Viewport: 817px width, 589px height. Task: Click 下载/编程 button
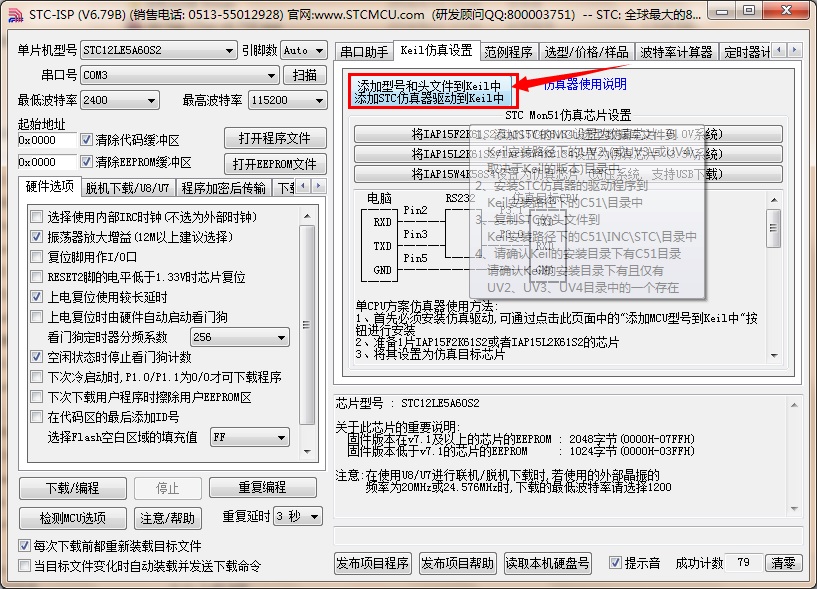(73, 488)
